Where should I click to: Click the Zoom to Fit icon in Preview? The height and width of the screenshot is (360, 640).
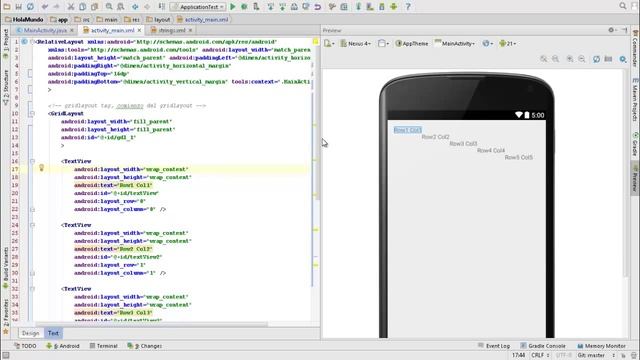pyautogui.click(x=544, y=59)
